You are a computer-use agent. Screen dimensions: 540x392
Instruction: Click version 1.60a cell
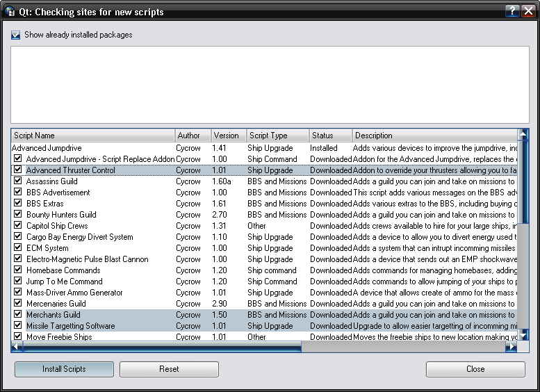[x=222, y=181]
